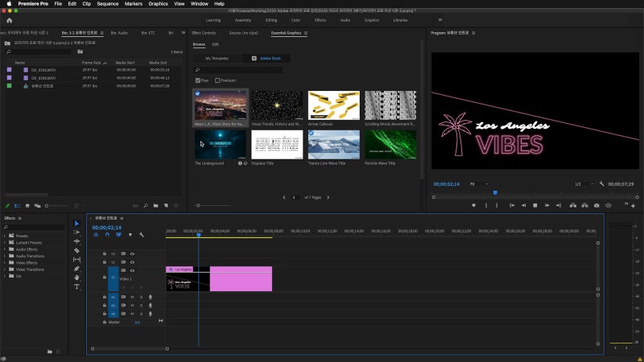
Task: Open the Graphics menu
Action: point(158,4)
